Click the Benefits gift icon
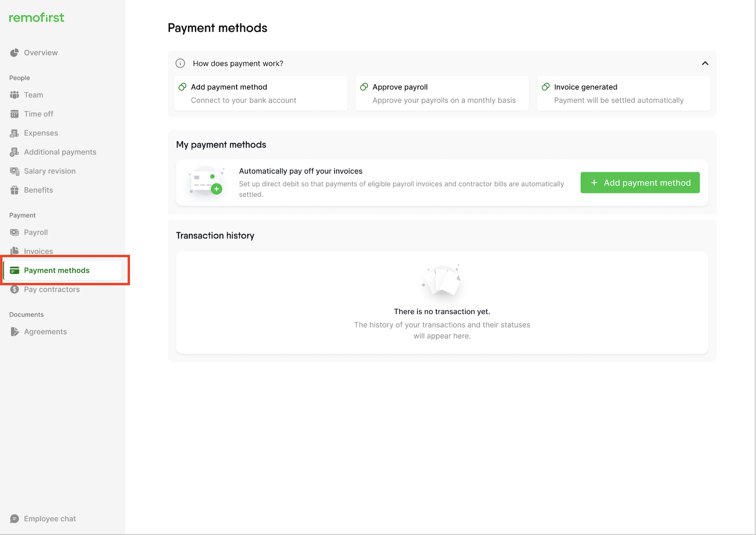 (14, 190)
